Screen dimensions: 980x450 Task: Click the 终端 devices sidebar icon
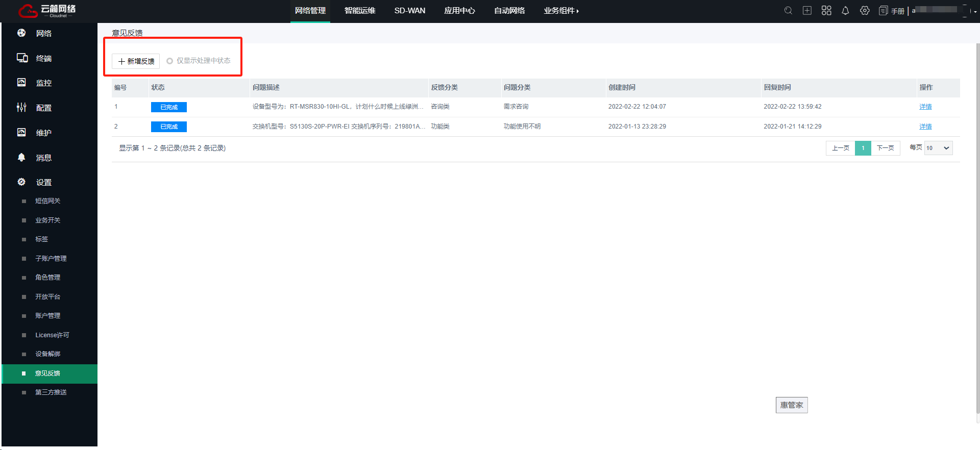22,58
